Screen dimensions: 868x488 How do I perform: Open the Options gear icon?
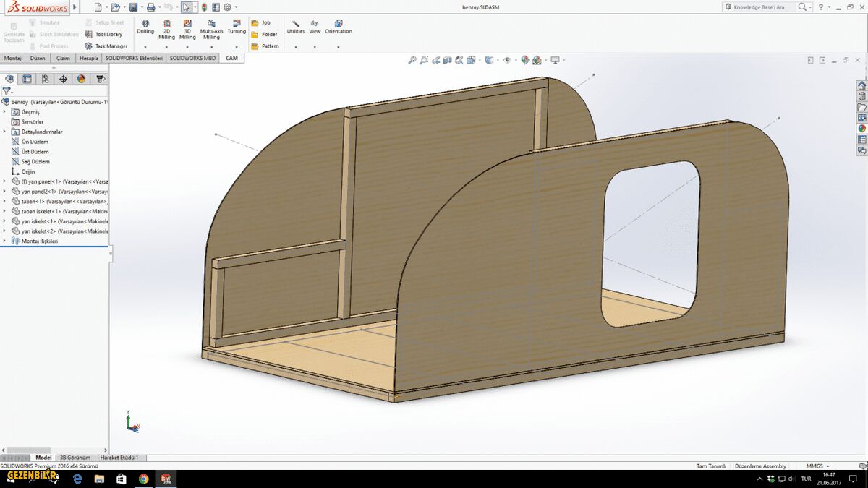pos(227,7)
